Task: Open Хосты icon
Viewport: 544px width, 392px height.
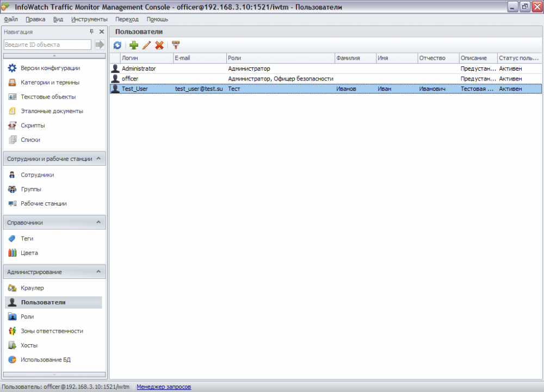Action: [12, 345]
